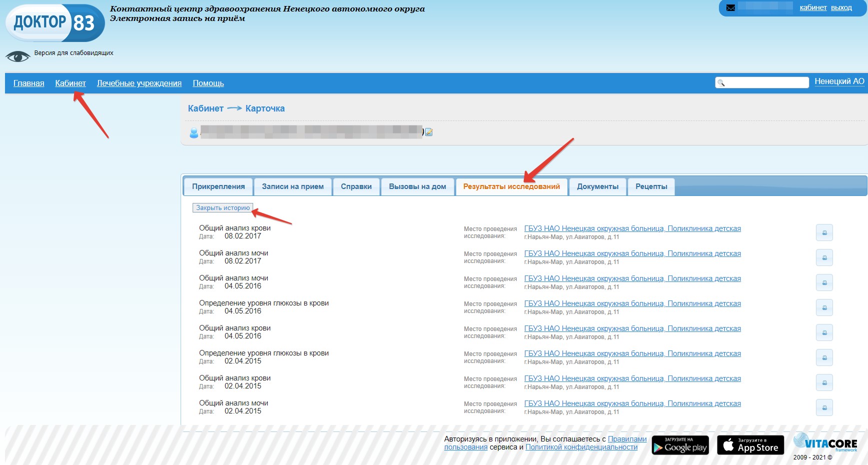Click the envelope messages icon in header
The height and width of the screenshot is (465, 868).
(x=730, y=8)
